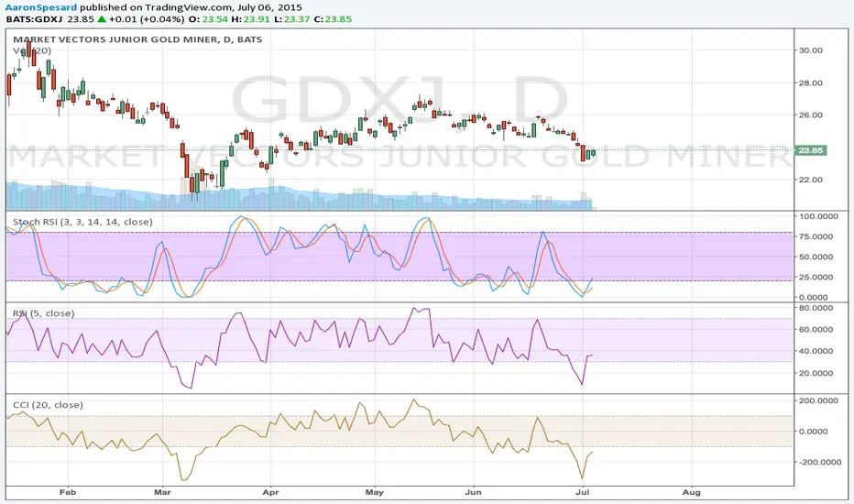Viewport: 854px width, 504px height.
Task: Click the 20.0000 RSI axis label
Action: point(816,373)
